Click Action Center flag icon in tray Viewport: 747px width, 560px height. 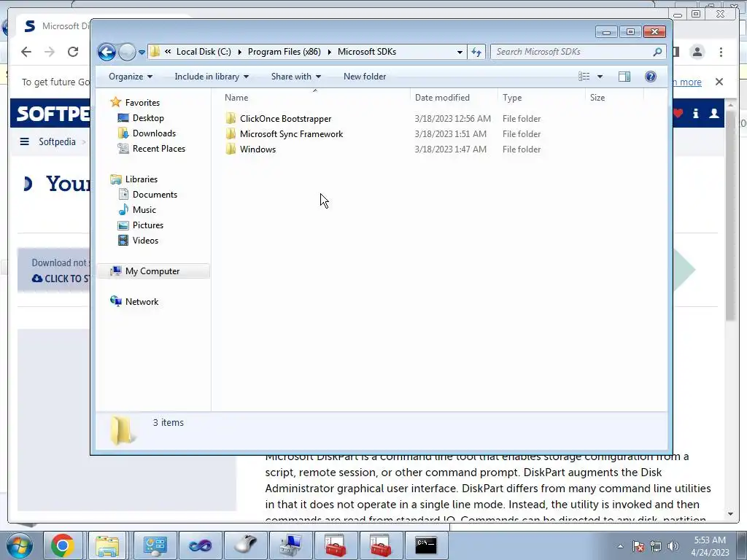click(x=638, y=546)
